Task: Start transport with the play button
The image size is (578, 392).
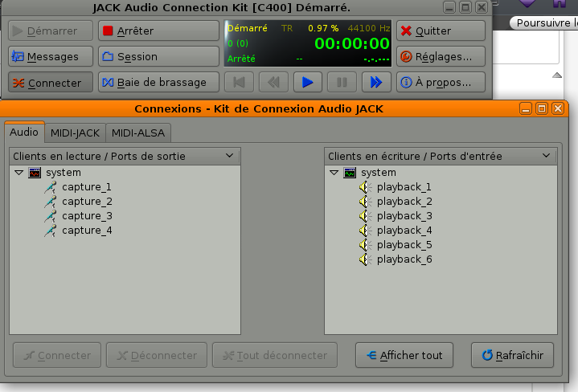Action: pyautogui.click(x=307, y=82)
